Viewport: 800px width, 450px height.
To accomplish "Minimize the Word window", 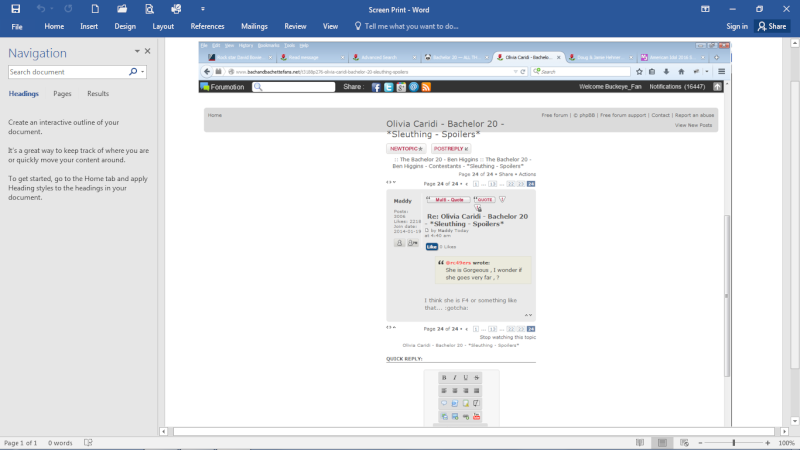I will (x=733, y=9).
